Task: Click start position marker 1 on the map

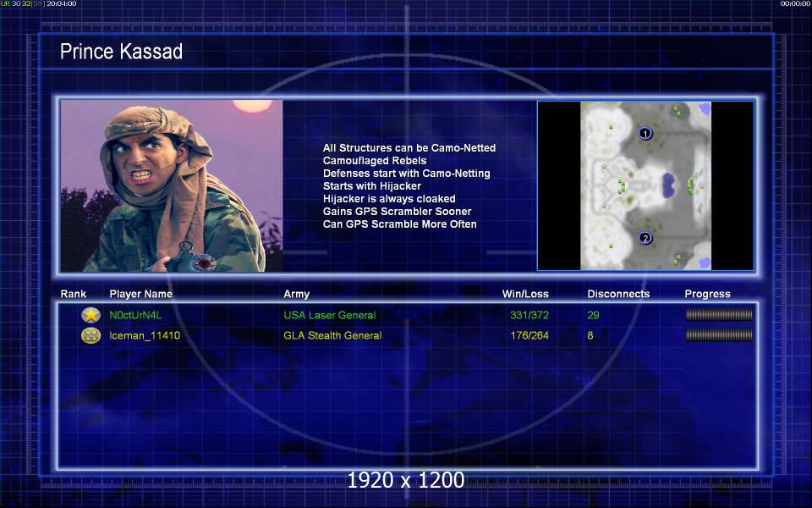Action: [645, 134]
